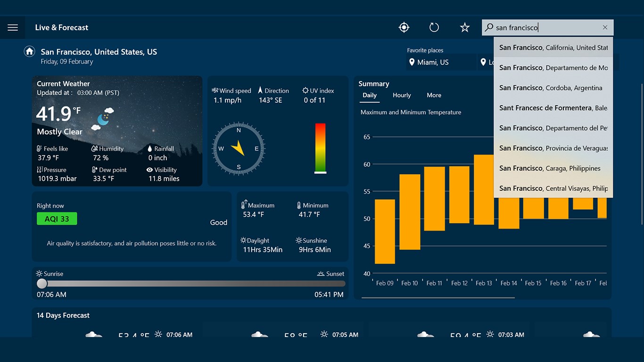Click the AQI 33 badge
This screenshot has width=644, height=362.
tap(57, 218)
